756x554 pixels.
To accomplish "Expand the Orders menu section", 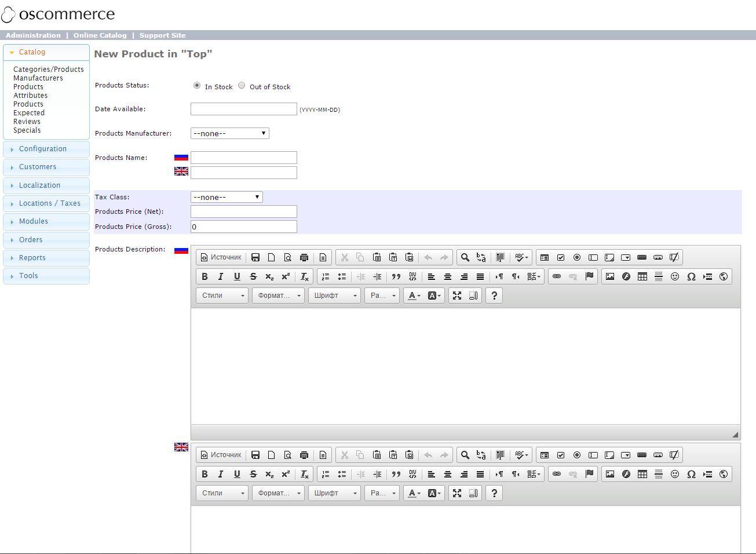I will point(31,240).
